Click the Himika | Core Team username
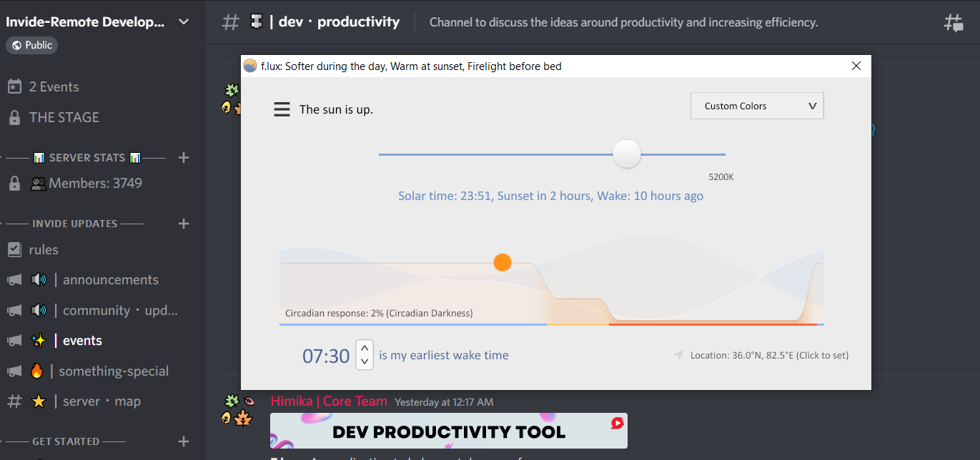 (329, 401)
